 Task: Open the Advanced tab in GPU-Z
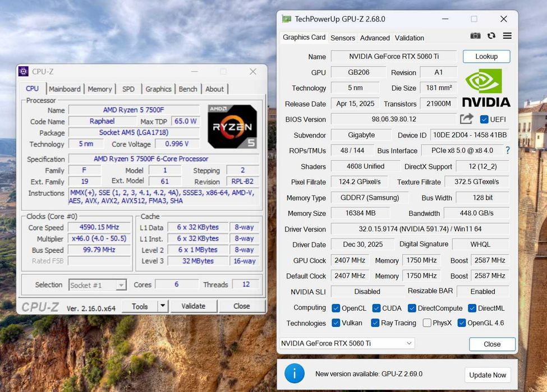[x=375, y=38]
